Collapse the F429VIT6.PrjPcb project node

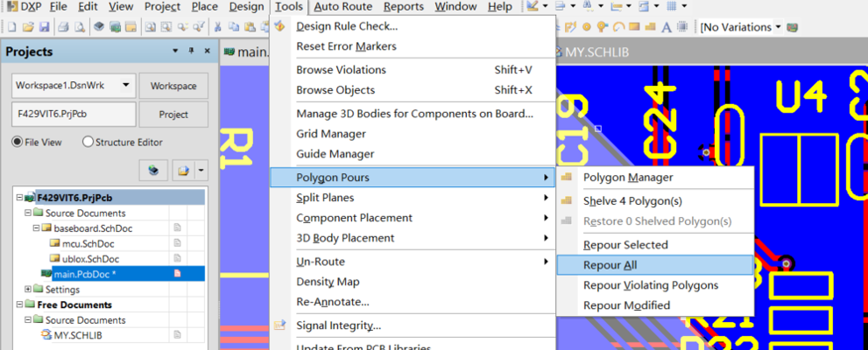point(20,198)
